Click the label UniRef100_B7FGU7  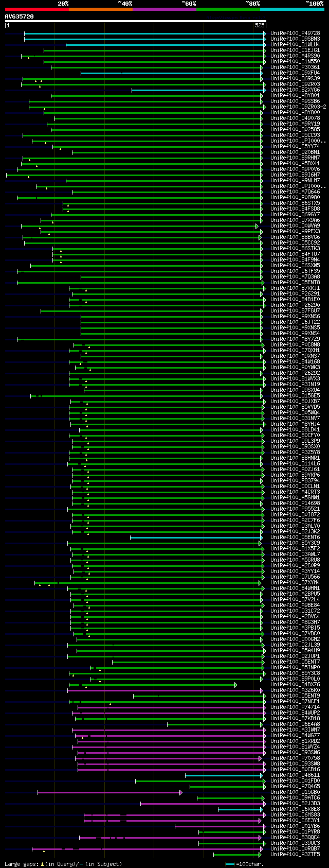click(x=295, y=310)
